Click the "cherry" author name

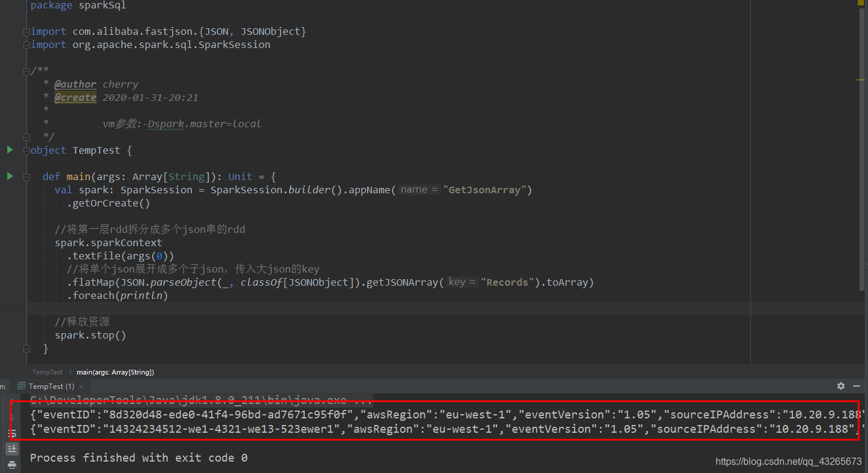point(121,84)
